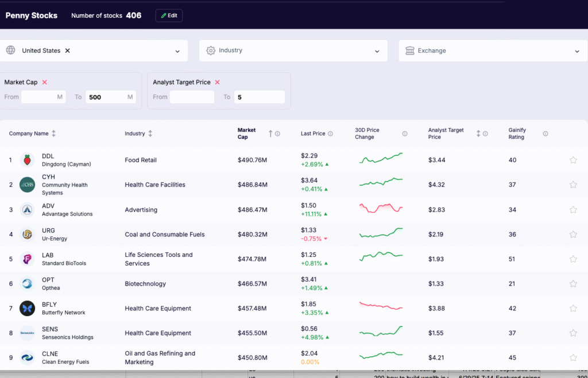Focus the Analyst Target Price To field

259,97
